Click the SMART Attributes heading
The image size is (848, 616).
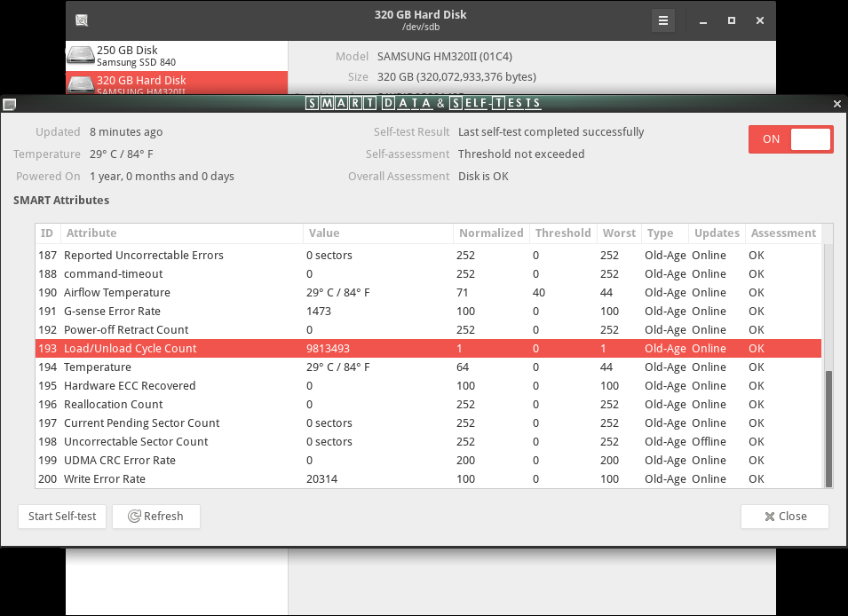click(61, 200)
